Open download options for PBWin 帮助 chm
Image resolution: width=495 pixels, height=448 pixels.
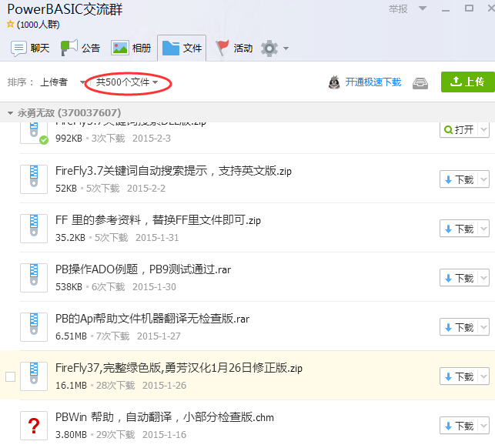pos(483,426)
